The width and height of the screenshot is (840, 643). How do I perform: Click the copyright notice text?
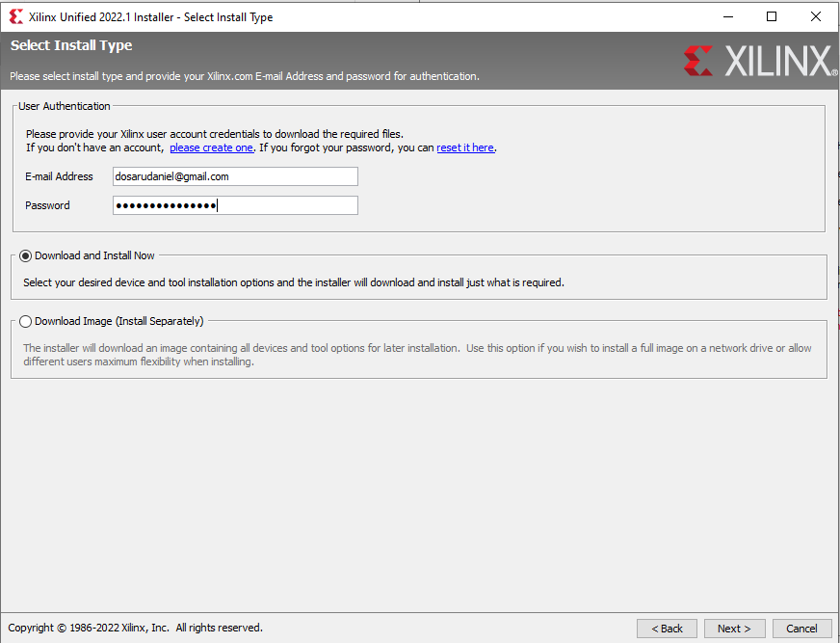(136, 628)
